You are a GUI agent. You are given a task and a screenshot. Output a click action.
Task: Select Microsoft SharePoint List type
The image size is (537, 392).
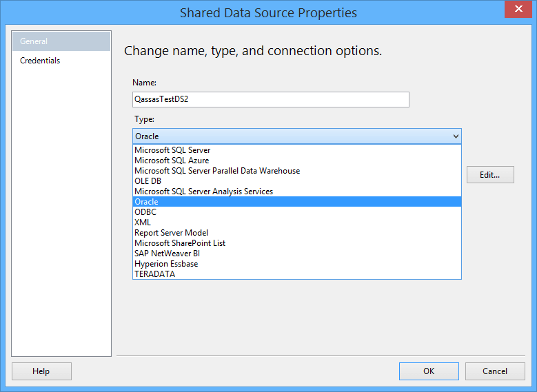pyautogui.click(x=180, y=243)
